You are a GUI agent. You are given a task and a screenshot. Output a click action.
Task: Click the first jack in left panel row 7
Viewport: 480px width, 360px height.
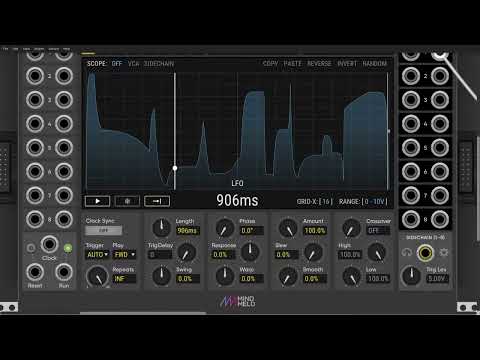(x=35, y=195)
